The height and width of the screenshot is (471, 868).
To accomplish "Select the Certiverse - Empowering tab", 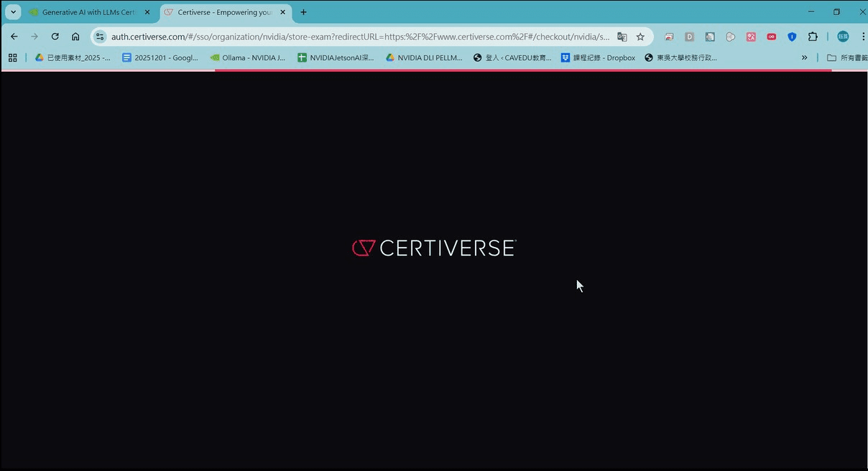I will click(225, 12).
